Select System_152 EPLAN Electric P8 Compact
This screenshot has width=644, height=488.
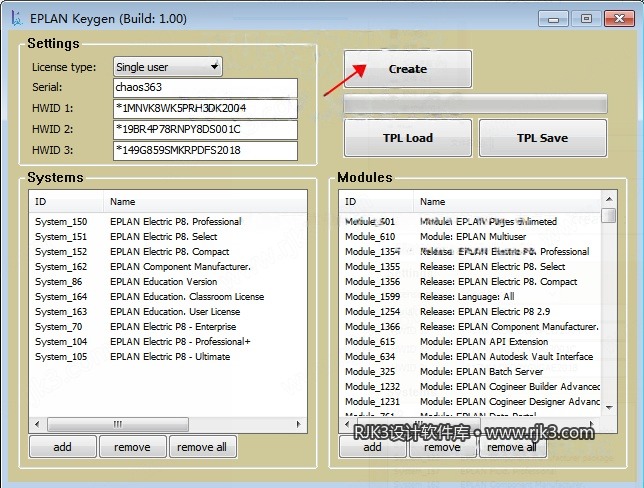(168, 252)
